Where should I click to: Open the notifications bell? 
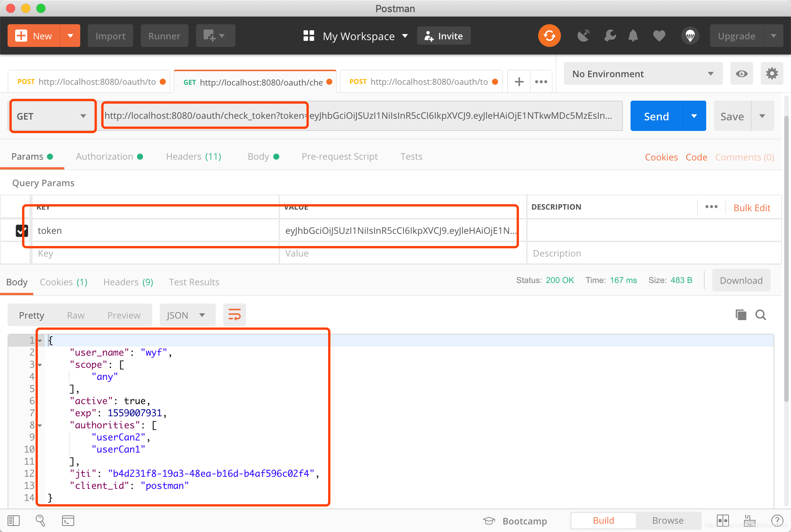coord(633,36)
